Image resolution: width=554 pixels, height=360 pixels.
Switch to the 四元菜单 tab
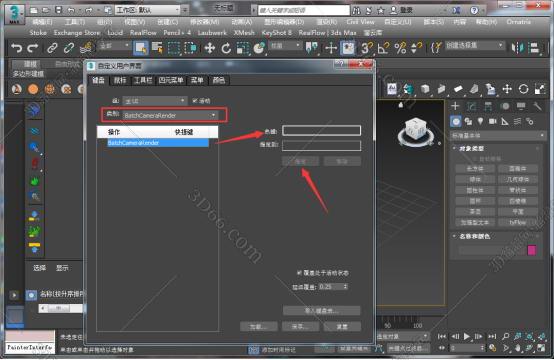[171, 81]
